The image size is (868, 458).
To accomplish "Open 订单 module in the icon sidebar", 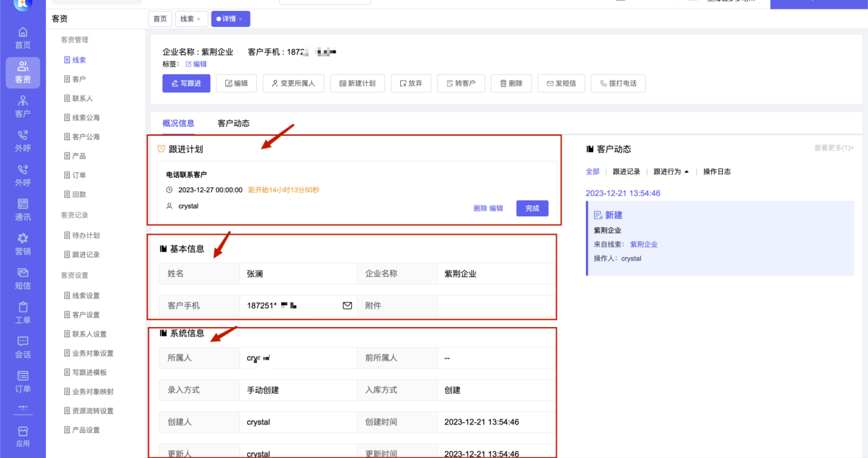I will [22, 382].
